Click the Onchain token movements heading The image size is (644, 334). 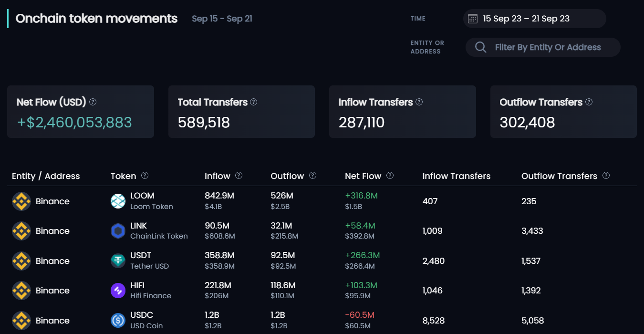96,19
